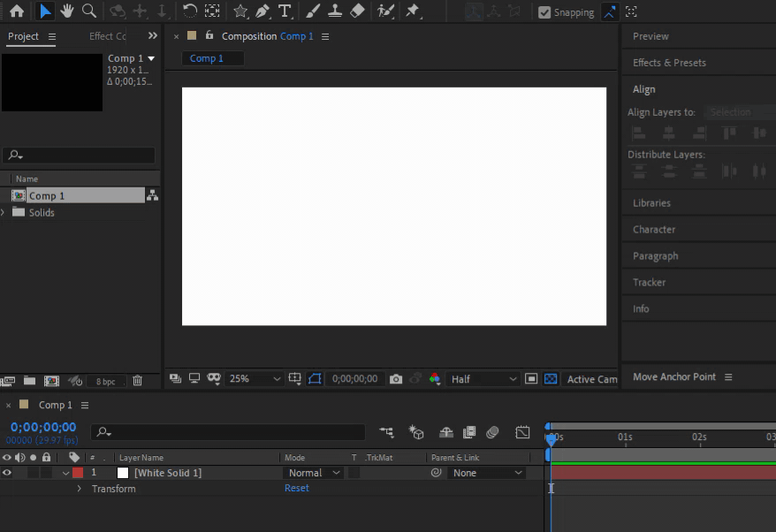
Task: Open Show Channel color management icon
Action: pos(435,379)
